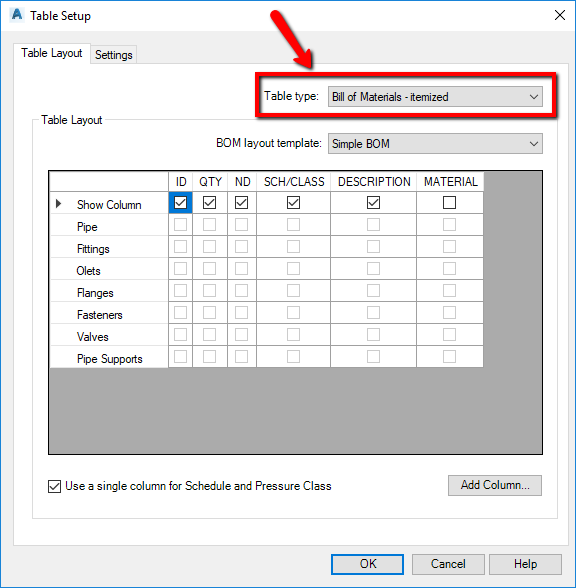Select the Show Column row label
The image size is (576, 588).
(x=109, y=205)
